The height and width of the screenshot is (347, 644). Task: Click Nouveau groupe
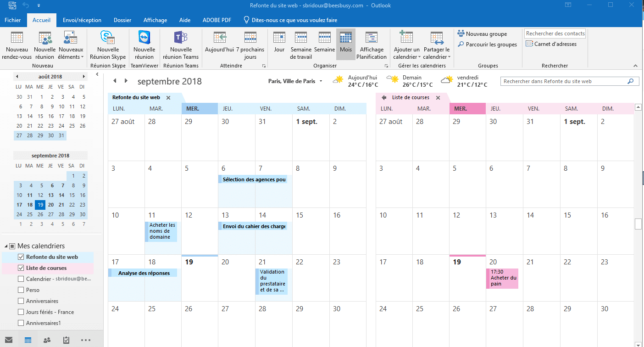[482, 34]
